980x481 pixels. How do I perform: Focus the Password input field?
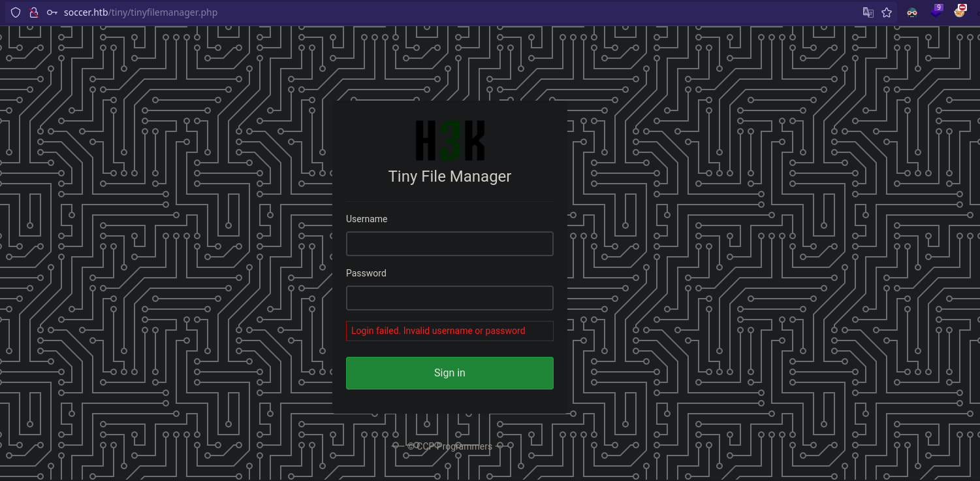[449, 298]
